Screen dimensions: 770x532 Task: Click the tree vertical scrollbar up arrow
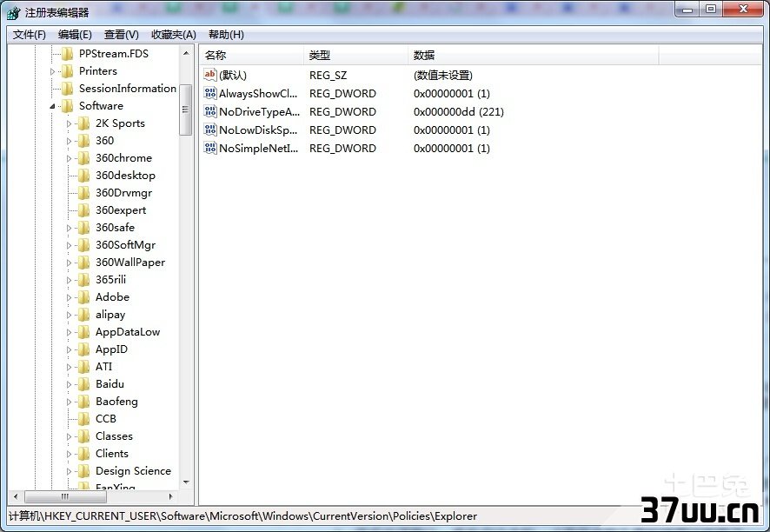tap(186, 52)
